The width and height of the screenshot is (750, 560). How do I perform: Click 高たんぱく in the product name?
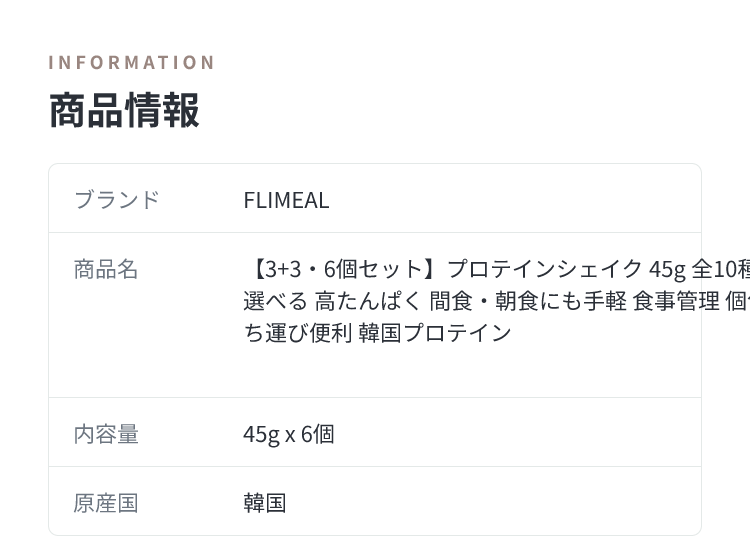(x=369, y=301)
